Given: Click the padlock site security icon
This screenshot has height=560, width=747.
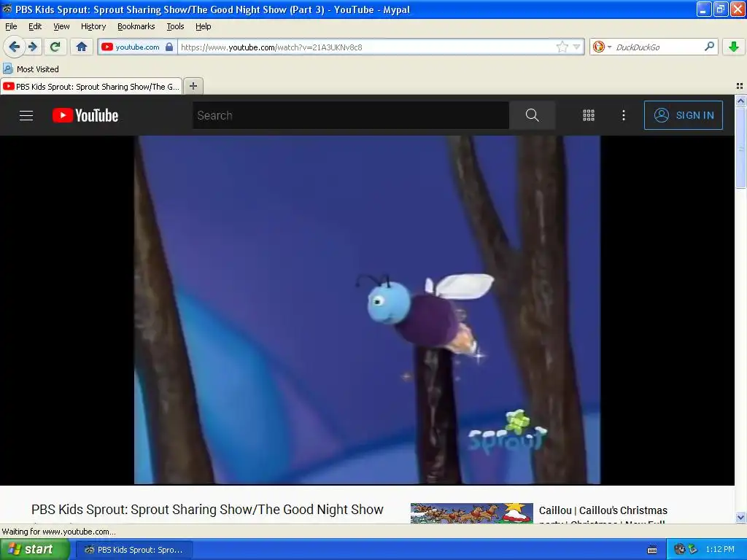Looking at the screenshot, I should pyautogui.click(x=169, y=47).
